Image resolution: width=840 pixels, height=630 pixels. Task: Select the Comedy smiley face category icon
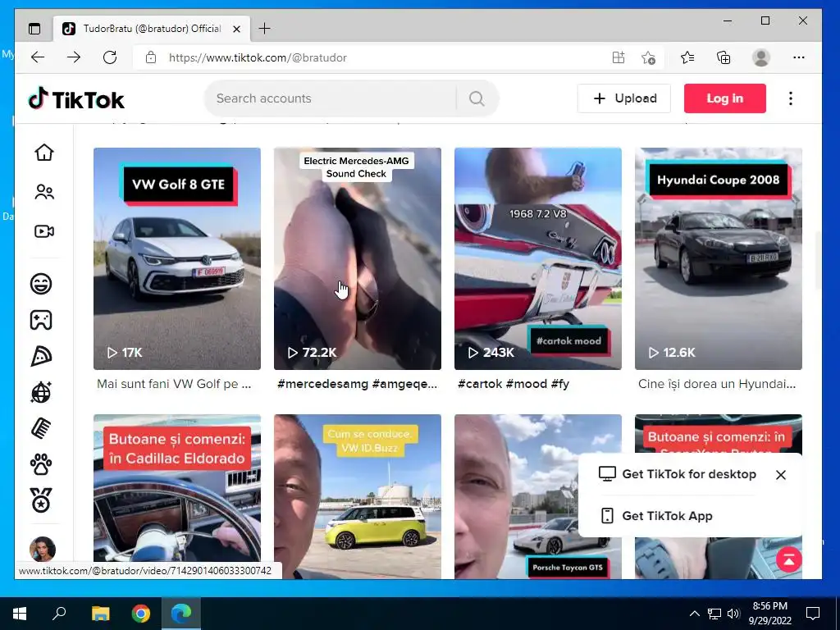(x=41, y=283)
